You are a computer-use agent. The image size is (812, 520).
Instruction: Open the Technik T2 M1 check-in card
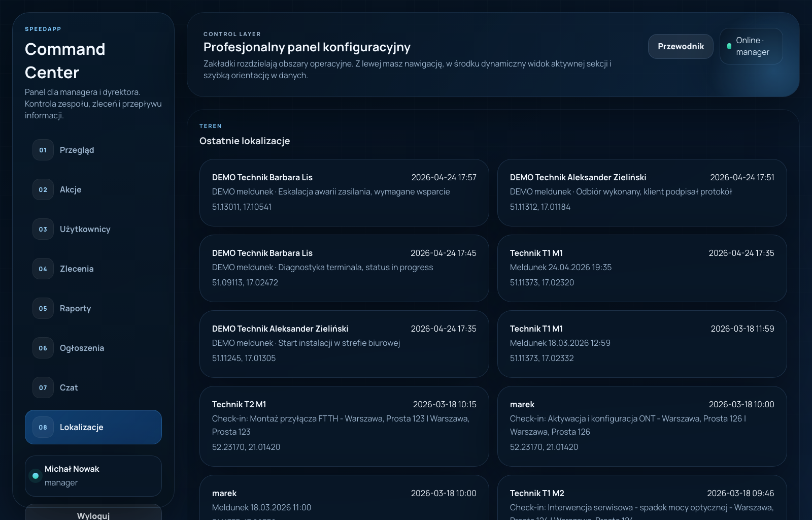coord(344,426)
